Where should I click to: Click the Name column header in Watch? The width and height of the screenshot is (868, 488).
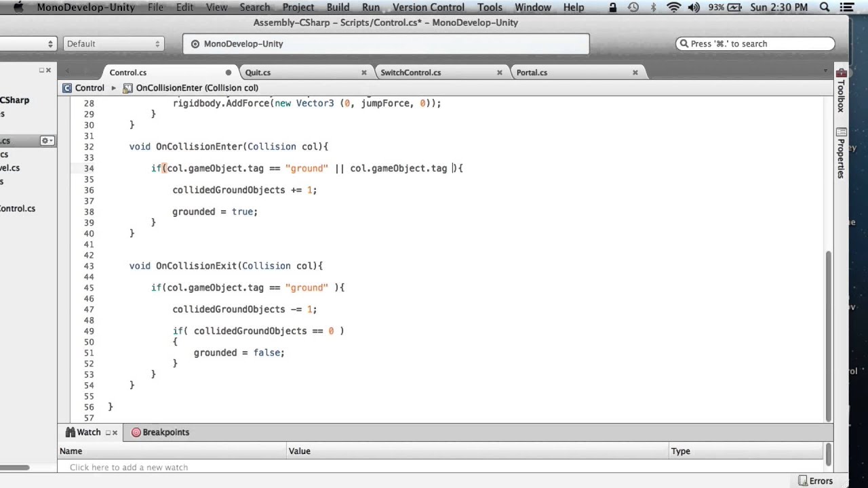tap(172, 451)
